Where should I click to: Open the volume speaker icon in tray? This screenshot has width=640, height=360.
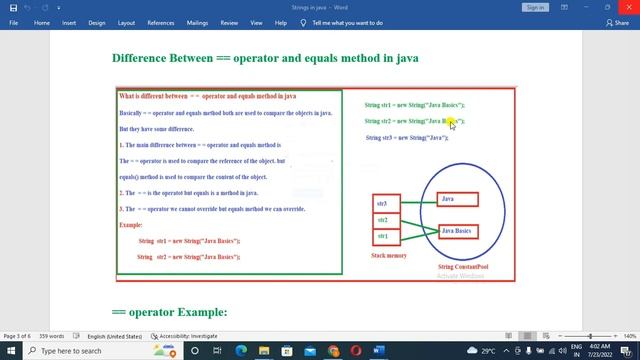point(563,351)
